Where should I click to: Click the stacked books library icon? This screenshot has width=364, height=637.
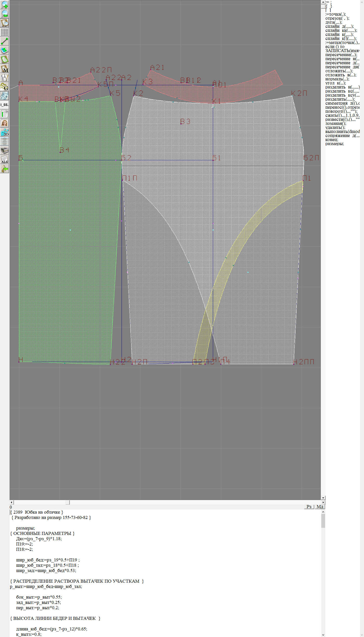[5, 150]
